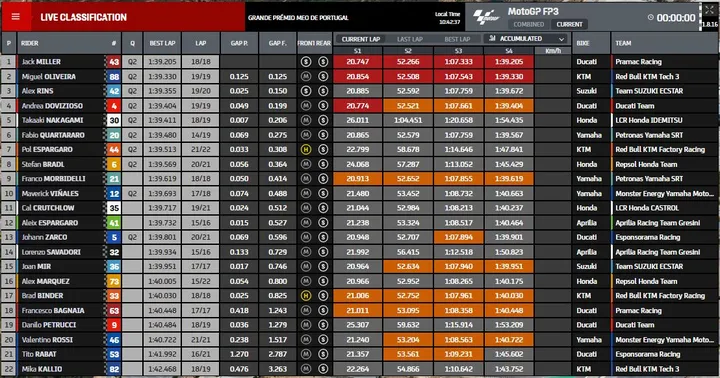Click number 73 badge of Alex Marquez
Viewport: 720px width, 378px height.
click(x=114, y=281)
